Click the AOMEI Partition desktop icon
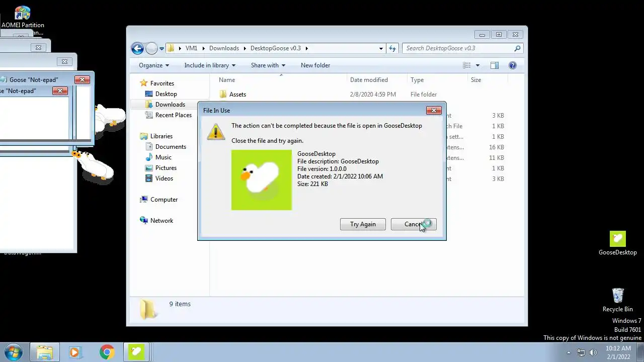This screenshot has height=362, width=644. (x=23, y=20)
